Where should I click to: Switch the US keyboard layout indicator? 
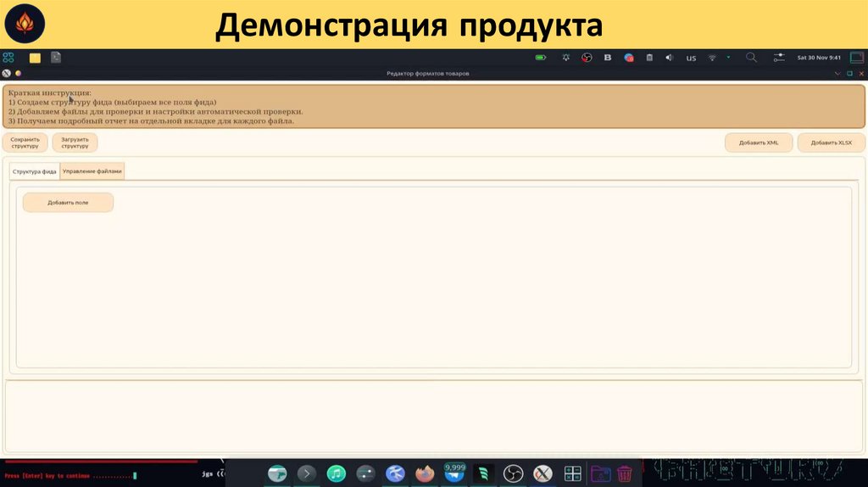pyautogui.click(x=691, y=58)
